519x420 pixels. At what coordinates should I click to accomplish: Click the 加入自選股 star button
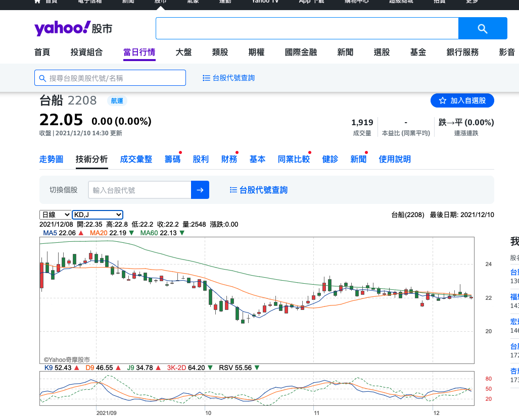(x=462, y=100)
